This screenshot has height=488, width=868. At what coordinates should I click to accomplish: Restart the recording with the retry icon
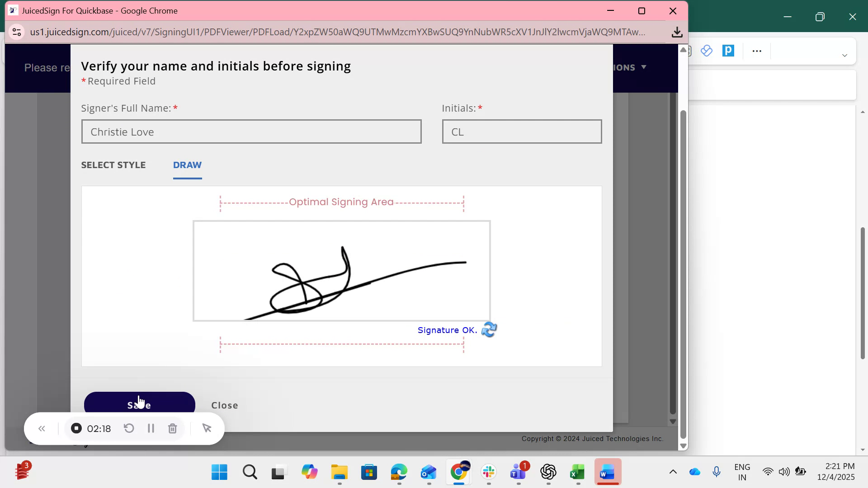pyautogui.click(x=129, y=428)
